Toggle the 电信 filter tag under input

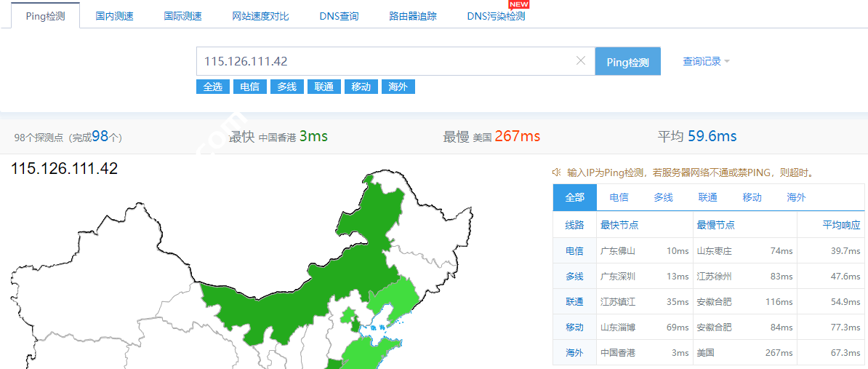click(249, 87)
